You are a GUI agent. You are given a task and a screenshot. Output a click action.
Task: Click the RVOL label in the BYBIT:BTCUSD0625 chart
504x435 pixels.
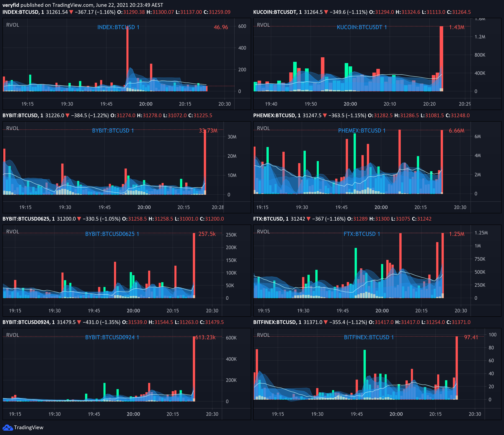pos(13,231)
